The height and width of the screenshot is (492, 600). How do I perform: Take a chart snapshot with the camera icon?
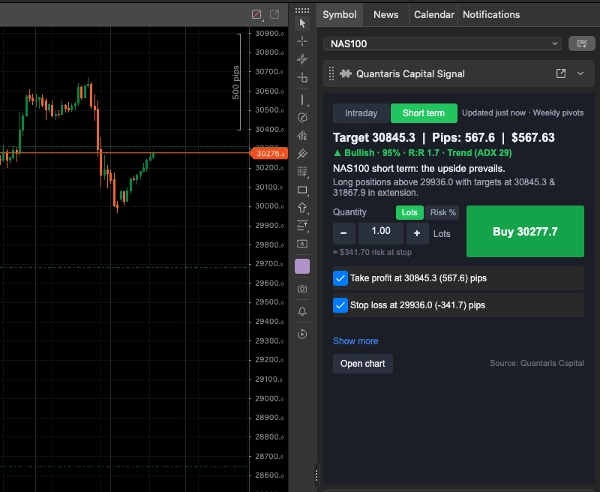[x=302, y=289]
